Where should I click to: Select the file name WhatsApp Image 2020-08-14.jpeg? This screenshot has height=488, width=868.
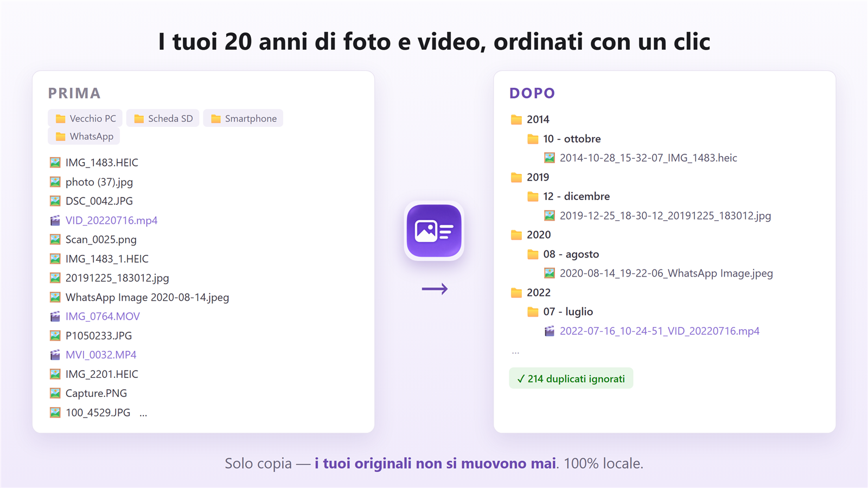point(148,298)
